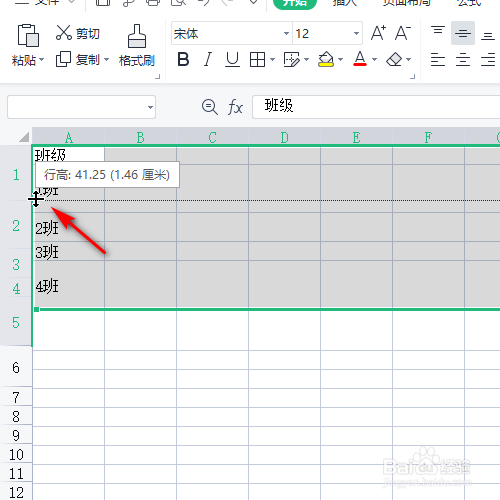
Task: Click cell containing 2班
Action: 69,228
